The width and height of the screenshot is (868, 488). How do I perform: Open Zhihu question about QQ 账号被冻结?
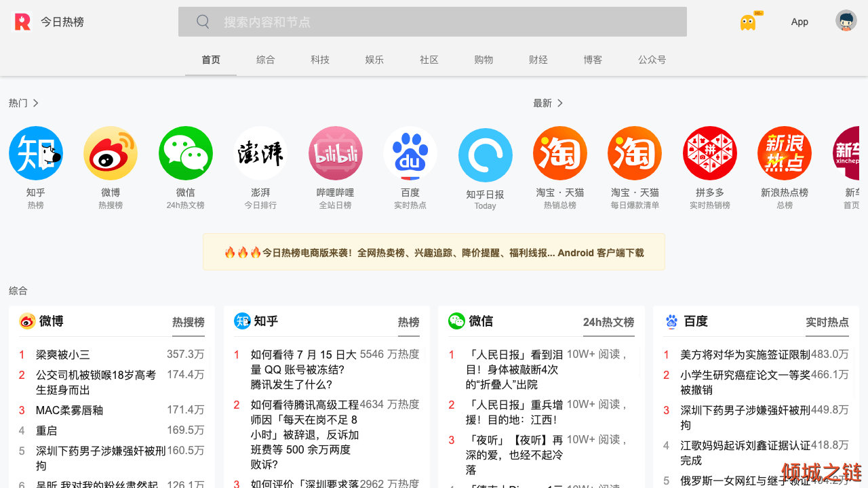[x=304, y=369]
